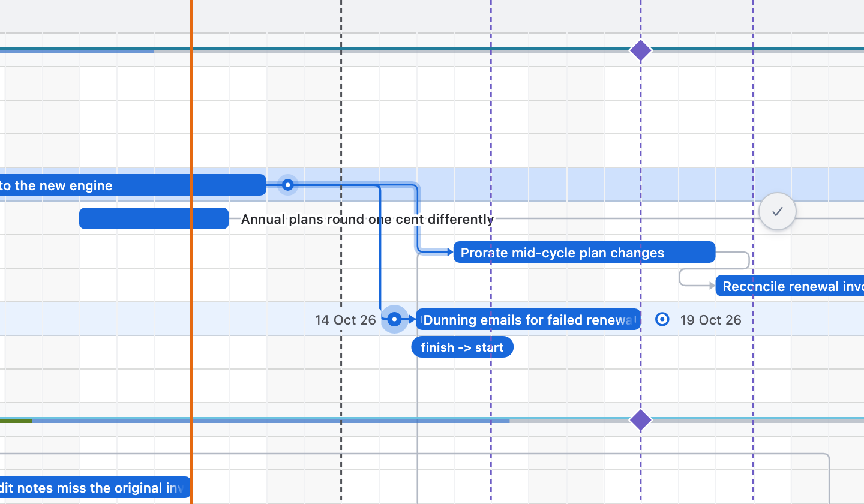Viewport: 864px width, 504px height.
Task: Select the 'Dunning emails for failed renewal' bar
Action: point(529,319)
